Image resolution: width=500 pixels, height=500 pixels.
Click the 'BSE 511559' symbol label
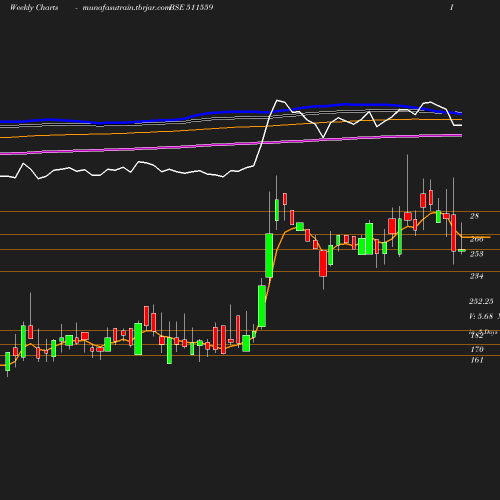[x=191, y=7]
